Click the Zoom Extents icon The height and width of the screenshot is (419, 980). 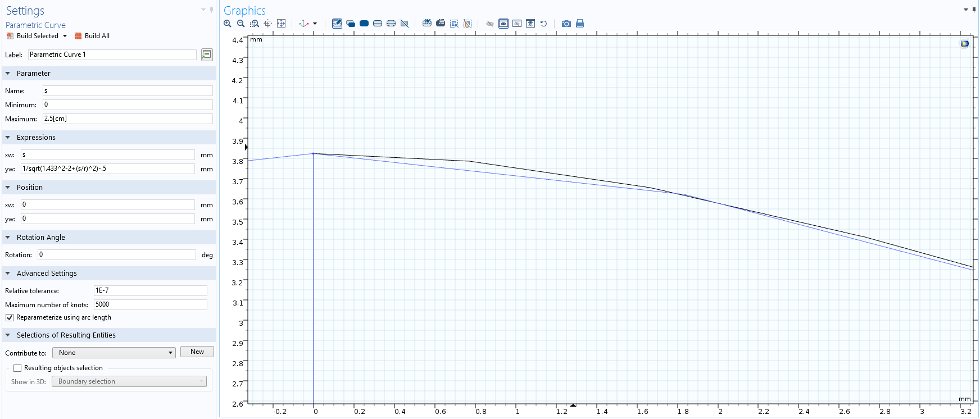(x=282, y=24)
